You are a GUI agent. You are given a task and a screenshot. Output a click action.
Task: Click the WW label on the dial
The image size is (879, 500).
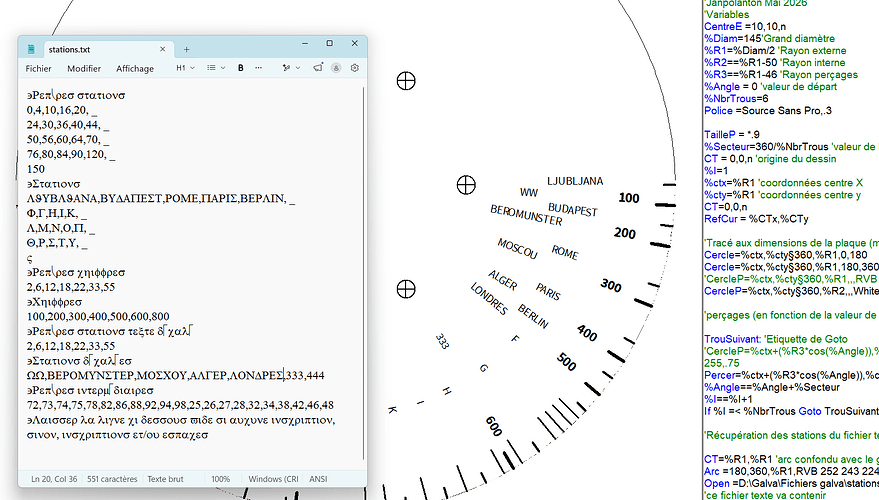tap(529, 192)
